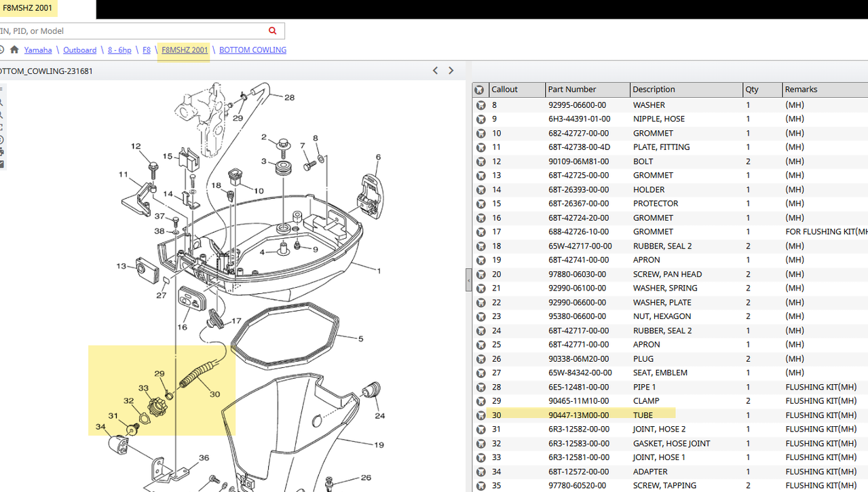
Task: Add CLAMP 90465-11M10-00 to cart
Action: click(x=480, y=401)
